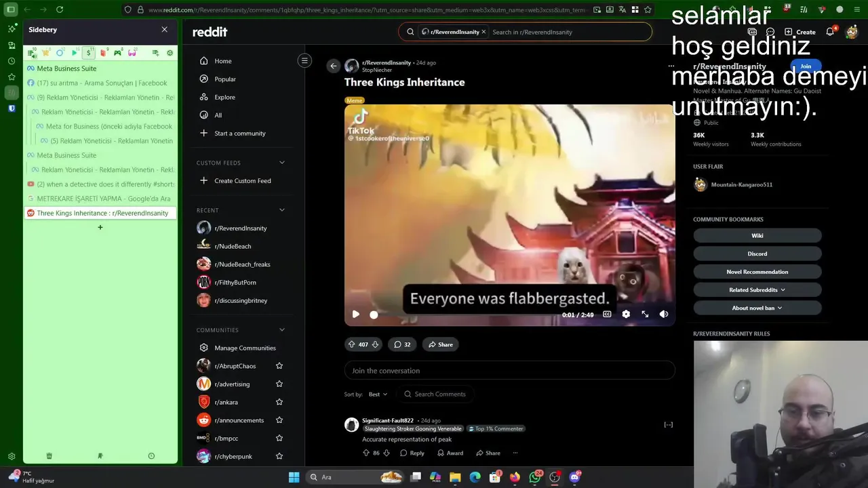Expand About novel ban dropdown
868x488 pixels.
[x=757, y=308]
